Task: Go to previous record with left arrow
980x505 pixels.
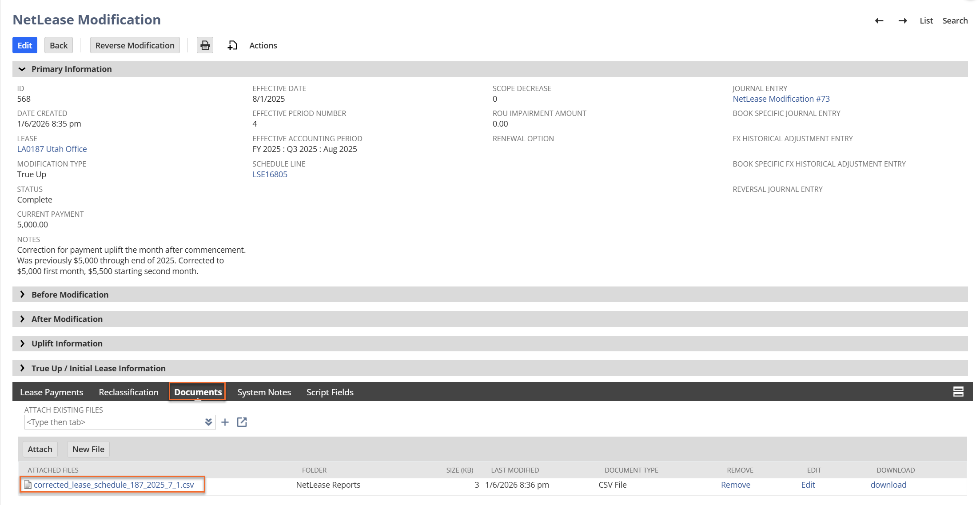Action: pyautogui.click(x=879, y=21)
